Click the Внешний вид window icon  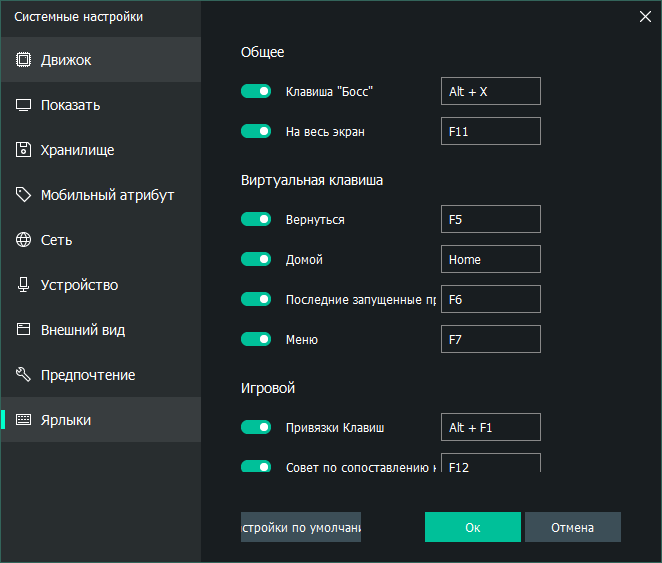click(x=23, y=330)
